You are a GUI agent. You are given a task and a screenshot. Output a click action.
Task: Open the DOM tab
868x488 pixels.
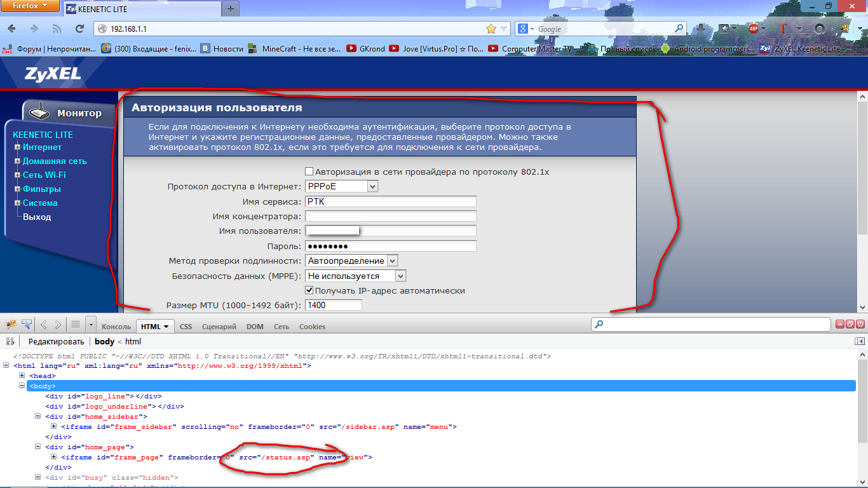[x=255, y=327]
